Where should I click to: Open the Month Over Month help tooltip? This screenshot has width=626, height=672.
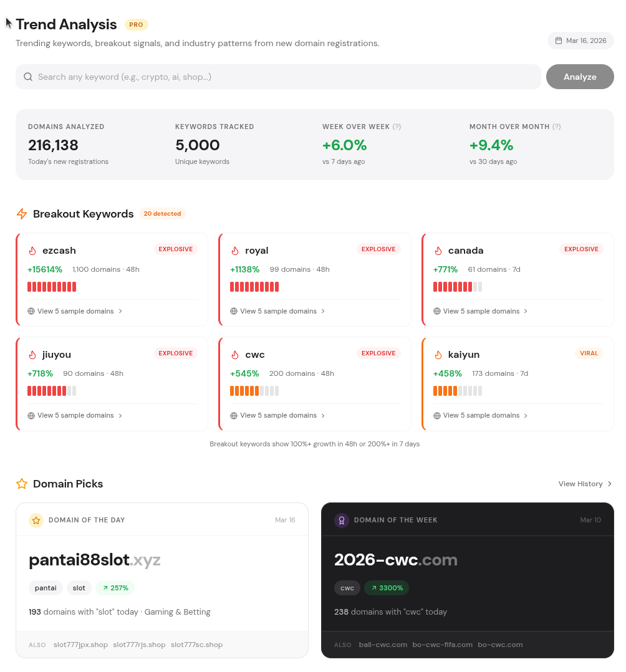pos(557,127)
